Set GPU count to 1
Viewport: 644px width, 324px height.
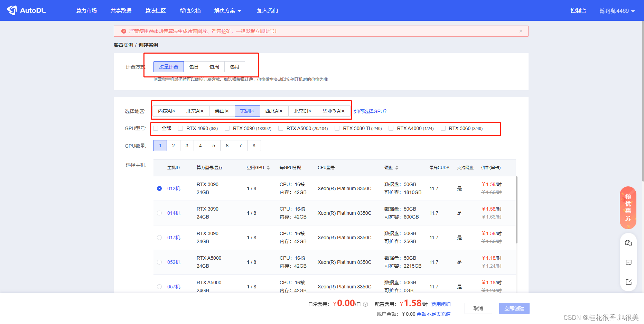160,146
